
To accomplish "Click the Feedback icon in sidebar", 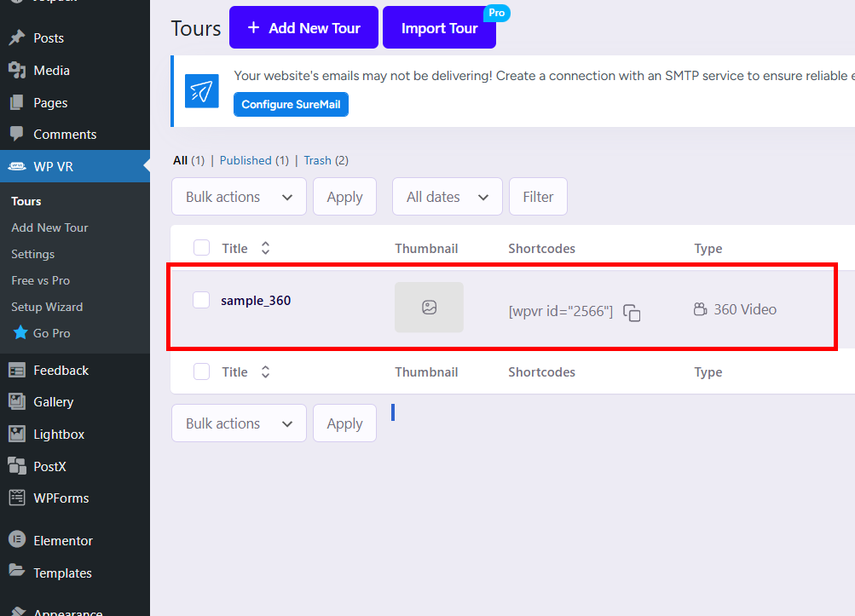I will pyautogui.click(x=17, y=370).
